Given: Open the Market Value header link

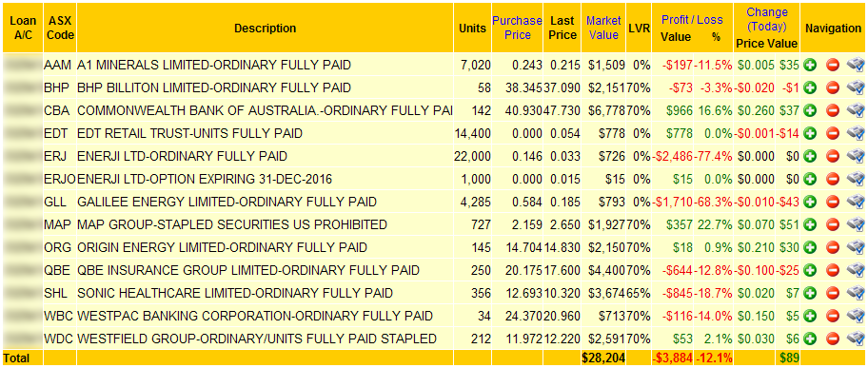Looking at the screenshot, I should click(x=603, y=28).
